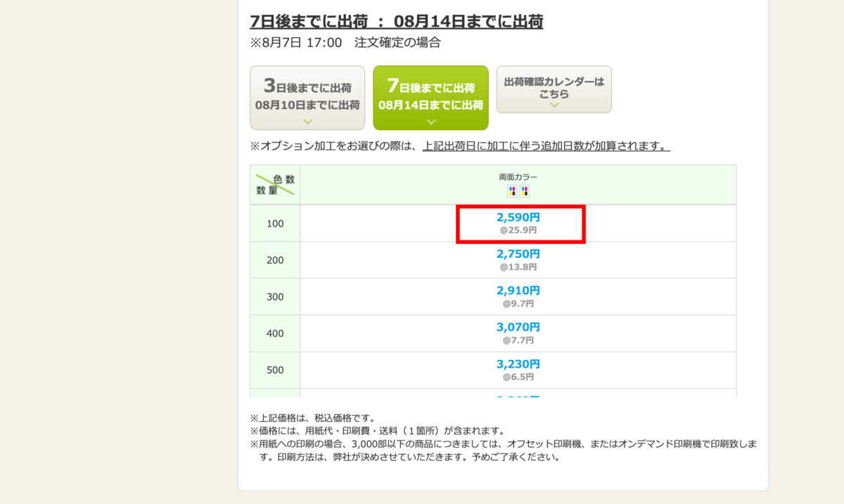Click the quantity 100 row header
844x504 pixels.
pyautogui.click(x=275, y=224)
